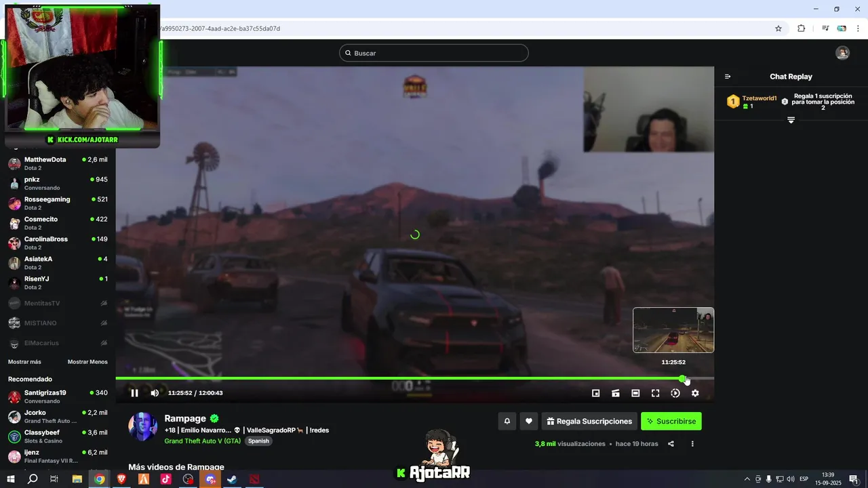Click the timeline preview thumbnail
The height and width of the screenshot is (488, 868).
[673, 330]
